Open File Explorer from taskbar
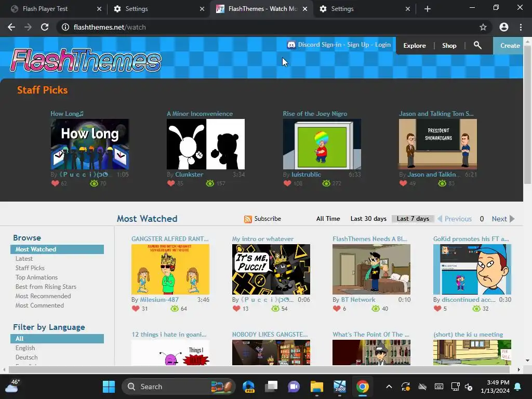Image resolution: width=532 pixels, height=399 pixels. click(317, 387)
